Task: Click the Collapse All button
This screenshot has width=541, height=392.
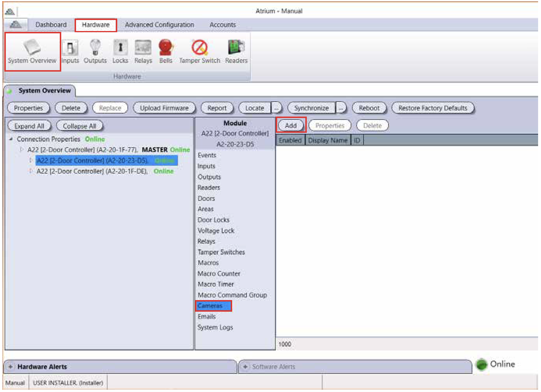Action: click(x=80, y=126)
